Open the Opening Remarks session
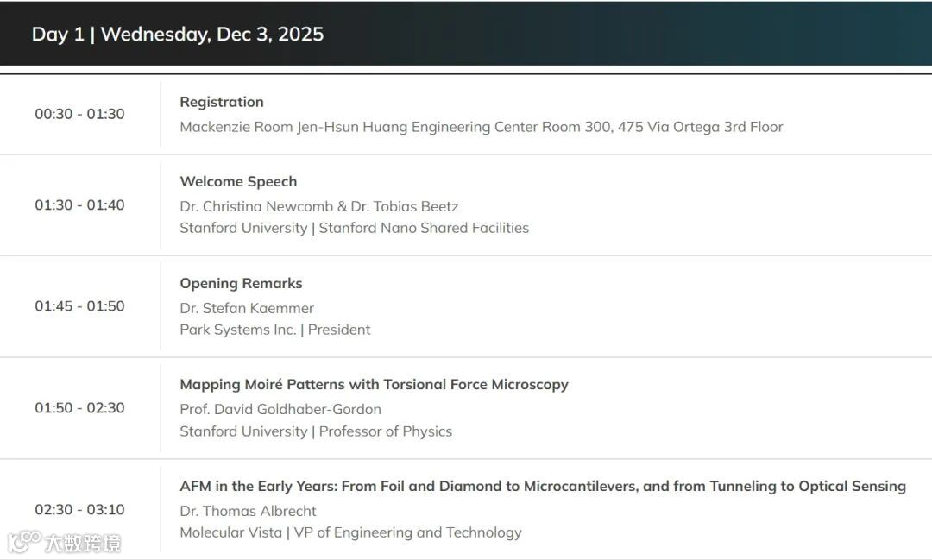The height and width of the screenshot is (560, 932). coord(241,283)
